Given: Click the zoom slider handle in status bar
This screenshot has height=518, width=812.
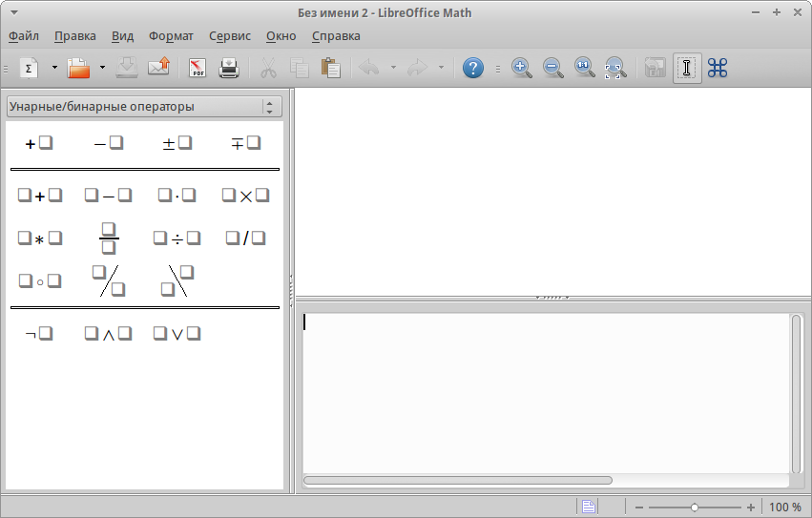Looking at the screenshot, I should [x=695, y=508].
